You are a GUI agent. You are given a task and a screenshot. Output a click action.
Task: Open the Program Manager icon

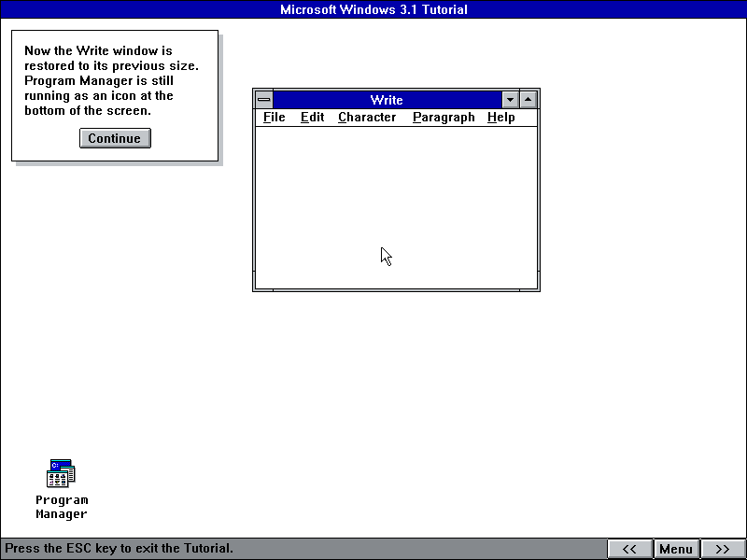[61, 473]
